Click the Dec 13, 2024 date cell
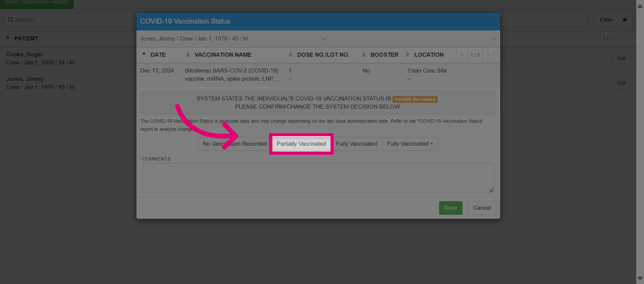Viewport: 644px width, 284px height. click(157, 71)
